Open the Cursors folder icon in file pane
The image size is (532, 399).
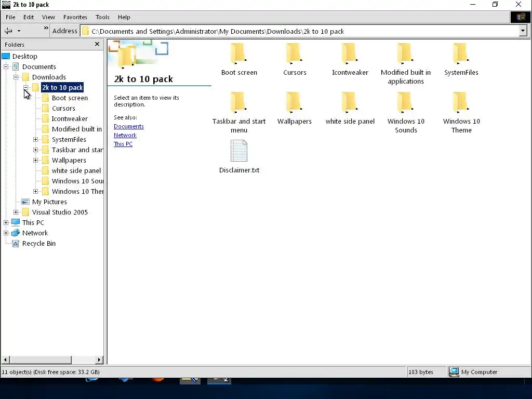[294, 54]
